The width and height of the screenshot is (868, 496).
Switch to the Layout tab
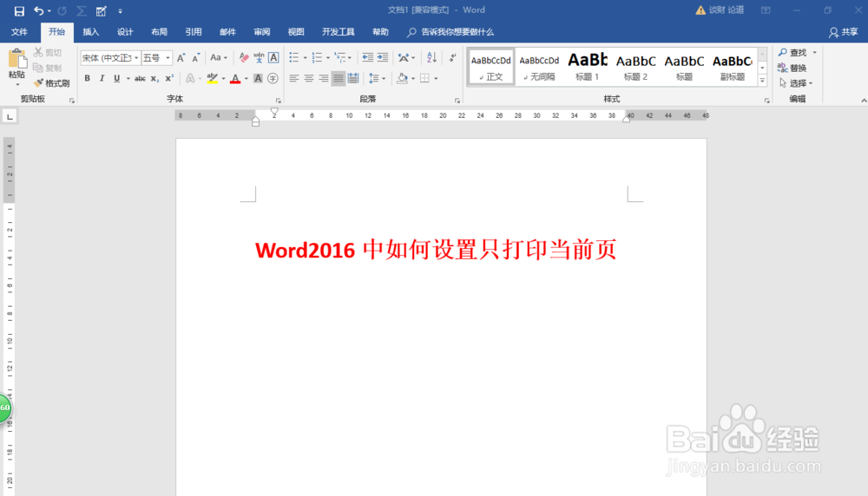click(160, 32)
